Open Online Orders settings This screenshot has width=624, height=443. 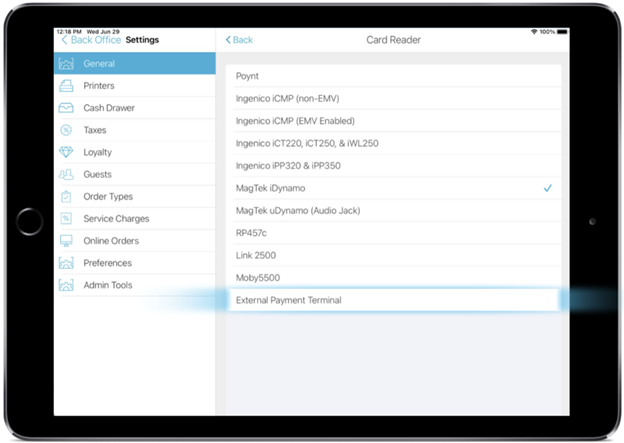135,241
